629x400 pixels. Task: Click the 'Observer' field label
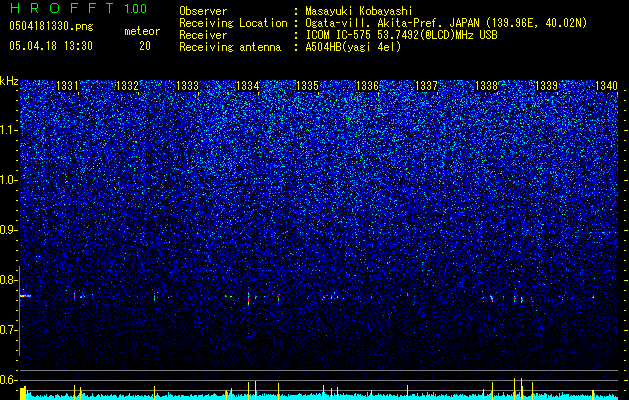point(203,11)
